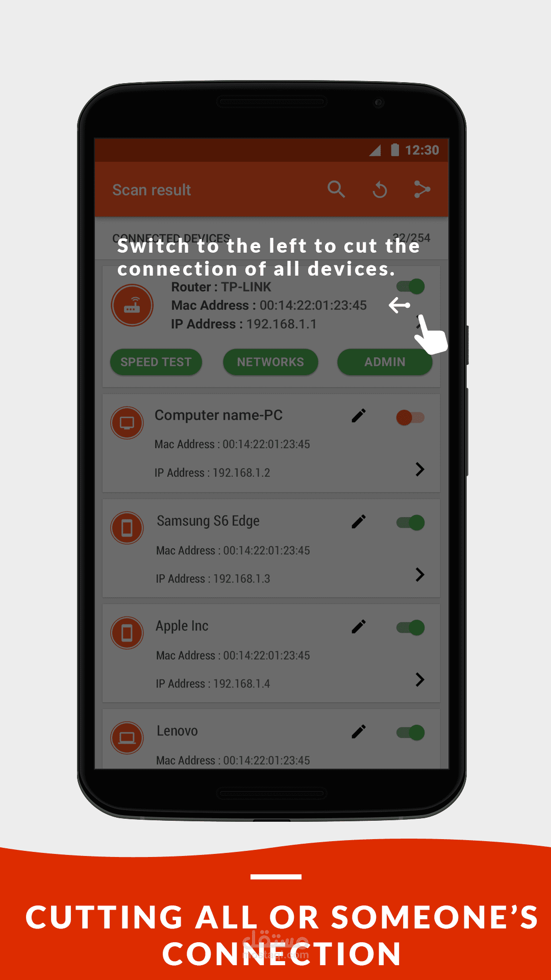
Task: Tap the edit pencil for Apple Inc
Action: tap(359, 627)
